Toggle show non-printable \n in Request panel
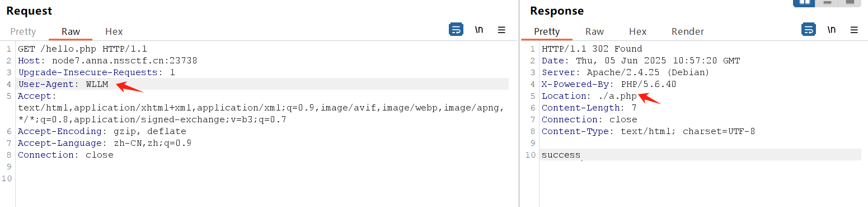The image size is (868, 207). click(x=479, y=30)
